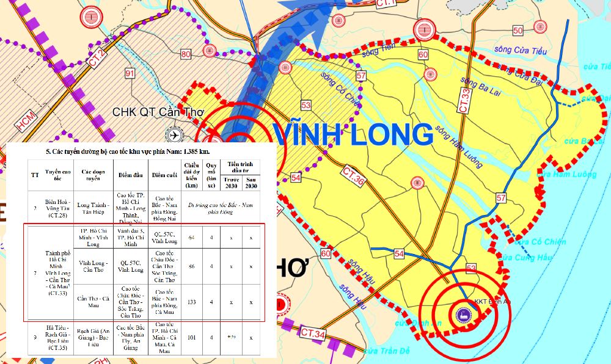This screenshot has width=611, height=364.
Task: Click the sông Cửa Tiểu river label
Action: pos(521,50)
